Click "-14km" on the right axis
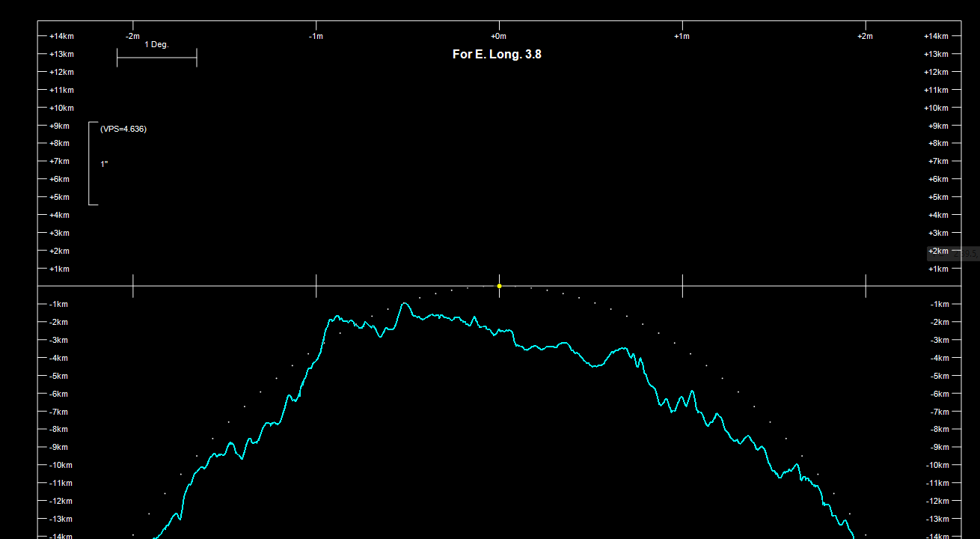The width and height of the screenshot is (980, 539). (x=940, y=536)
